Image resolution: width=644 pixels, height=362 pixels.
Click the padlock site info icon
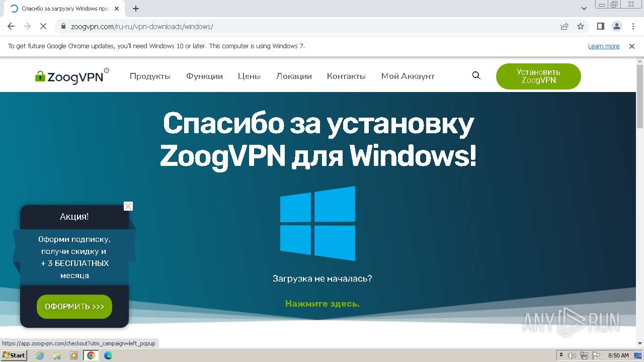(63, 27)
